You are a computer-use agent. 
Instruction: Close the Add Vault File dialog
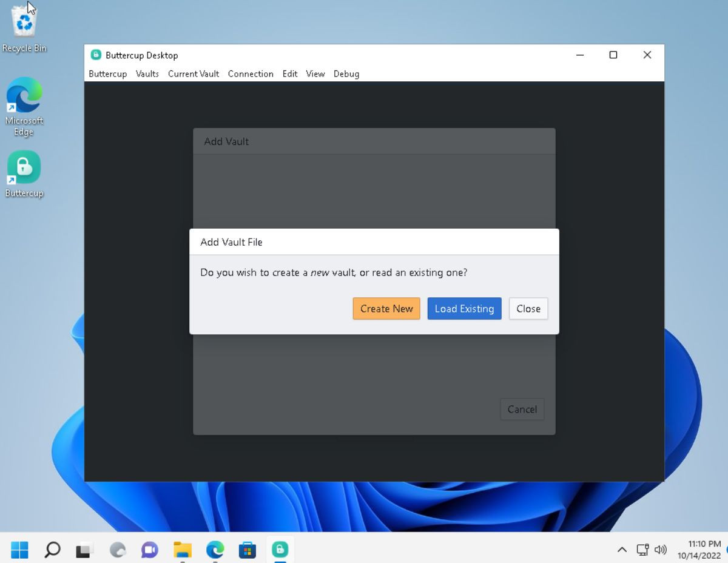528,308
